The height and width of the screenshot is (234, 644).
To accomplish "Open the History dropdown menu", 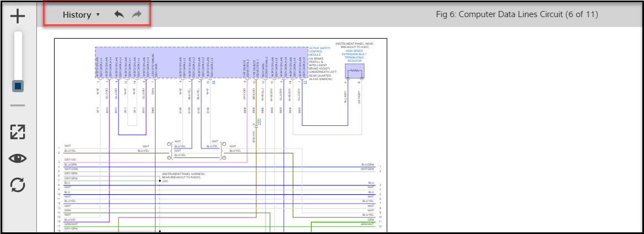I will click(77, 15).
